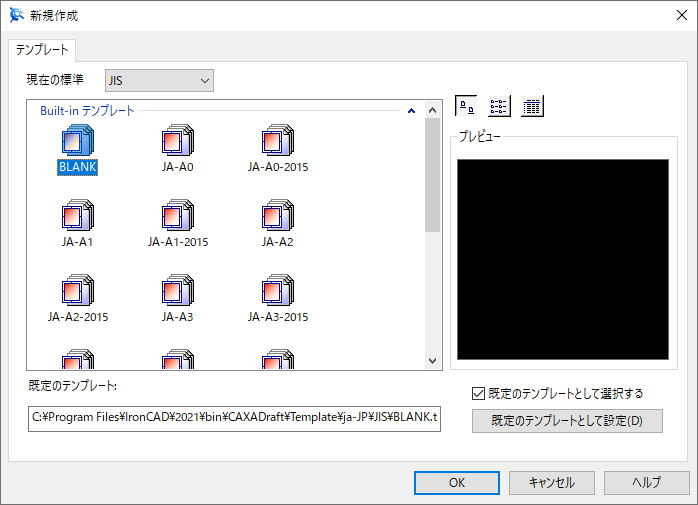Switch to large icons view
The width and height of the screenshot is (698, 505).
click(x=466, y=106)
